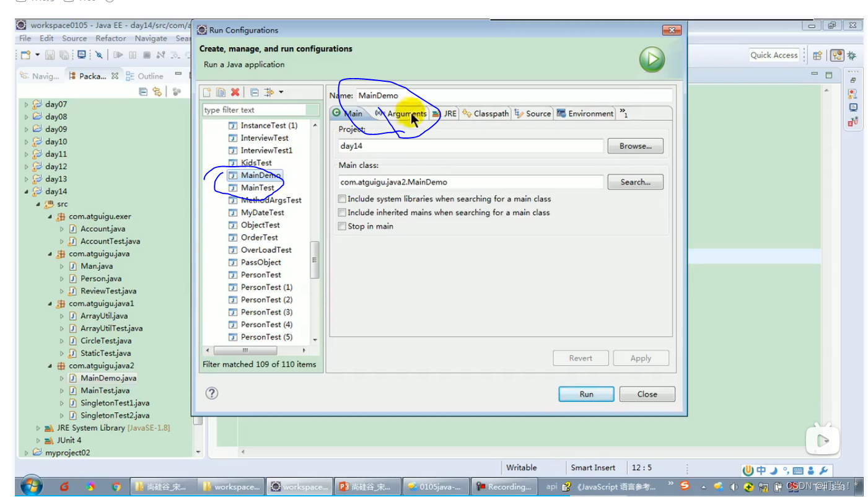This screenshot has height=497, width=868.
Task: Maximize the editor area icon
Action: click(x=829, y=75)
